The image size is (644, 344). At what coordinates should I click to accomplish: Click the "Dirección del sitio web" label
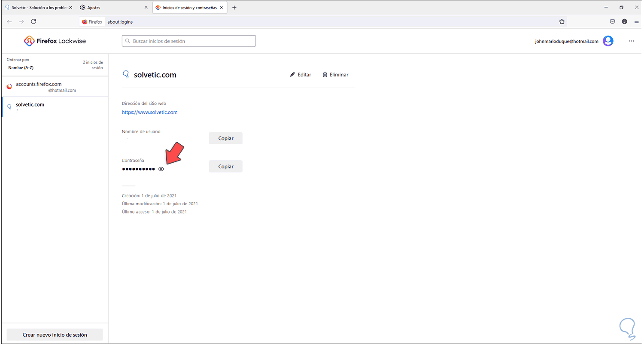pyautogui.click(x=144, y=104)
